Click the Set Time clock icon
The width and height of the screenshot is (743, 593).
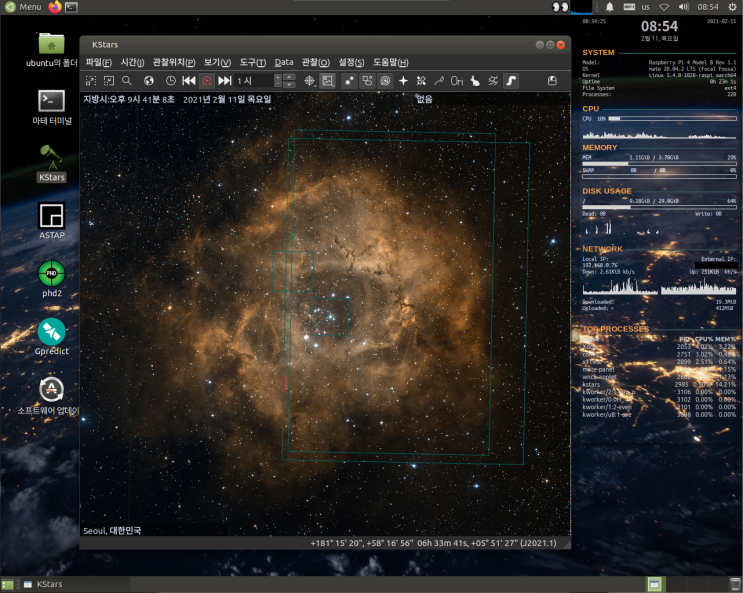pos(170,80)
